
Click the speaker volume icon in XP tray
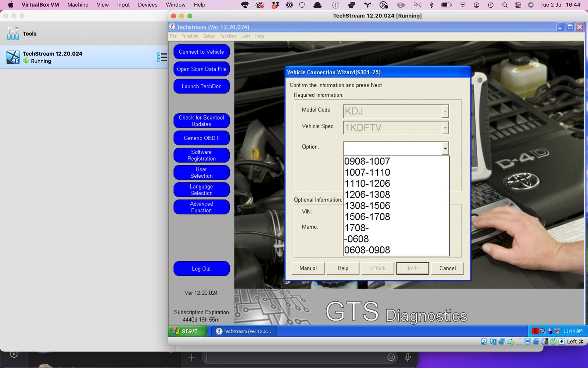[x=543, y=331]
